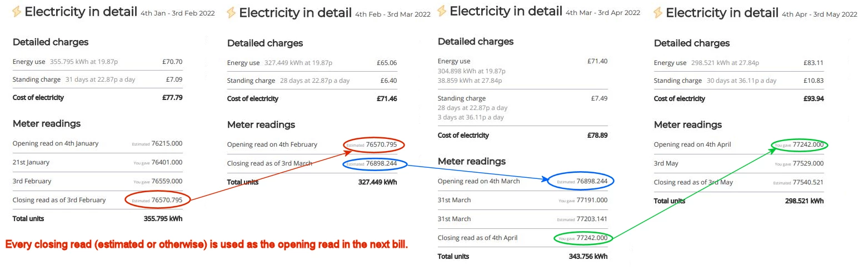Click the red note about closing reads
The image size is (868, 270).
click(207, 244)
